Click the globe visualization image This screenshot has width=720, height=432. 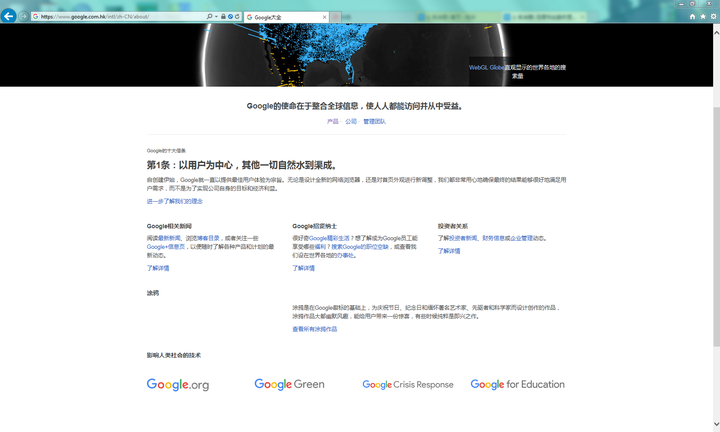pyautogui.click(x=354, y=55)
